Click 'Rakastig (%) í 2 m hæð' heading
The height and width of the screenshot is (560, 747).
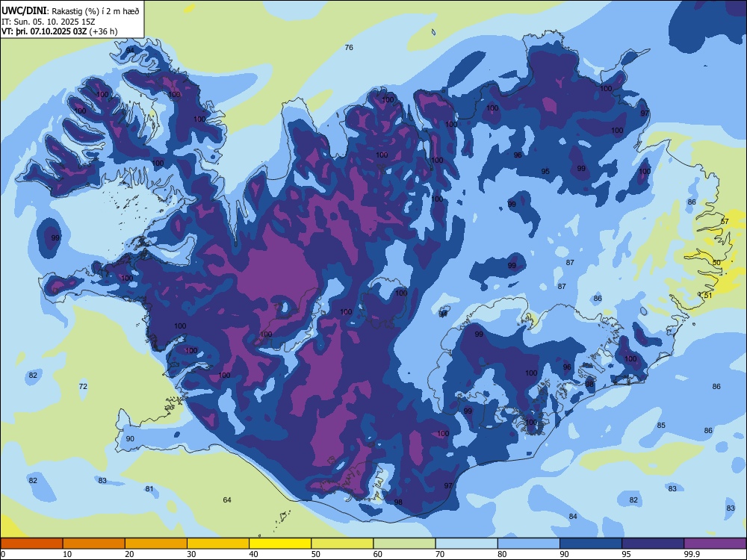click(96, 11)
